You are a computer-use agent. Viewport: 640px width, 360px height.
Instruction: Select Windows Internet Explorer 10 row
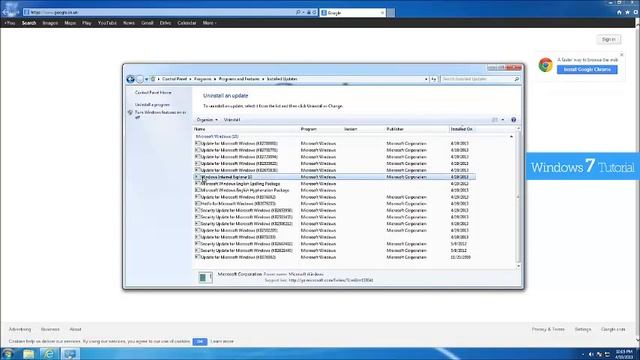point(334,177)
